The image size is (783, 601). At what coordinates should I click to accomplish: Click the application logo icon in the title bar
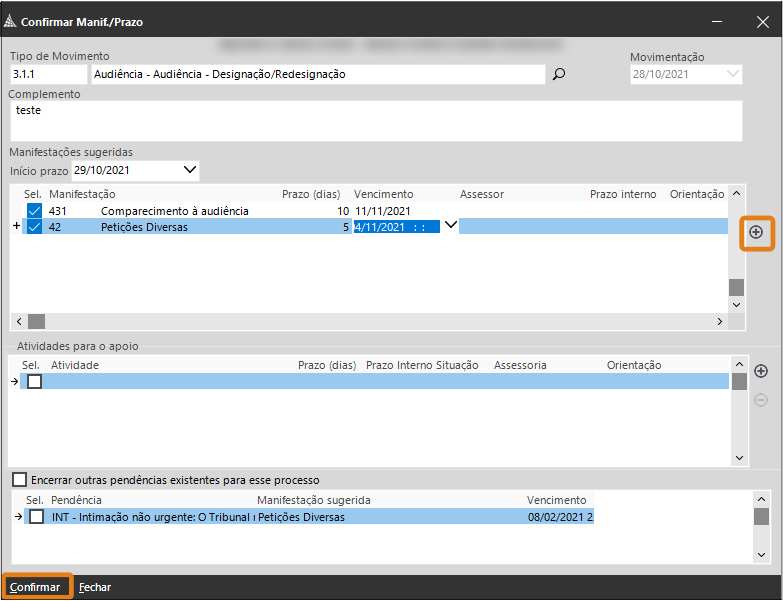click(x=10, y=20)
